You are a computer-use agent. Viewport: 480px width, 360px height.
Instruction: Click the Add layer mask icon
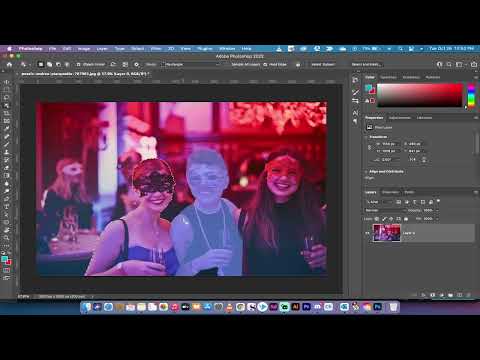click(x=433, y=295)
